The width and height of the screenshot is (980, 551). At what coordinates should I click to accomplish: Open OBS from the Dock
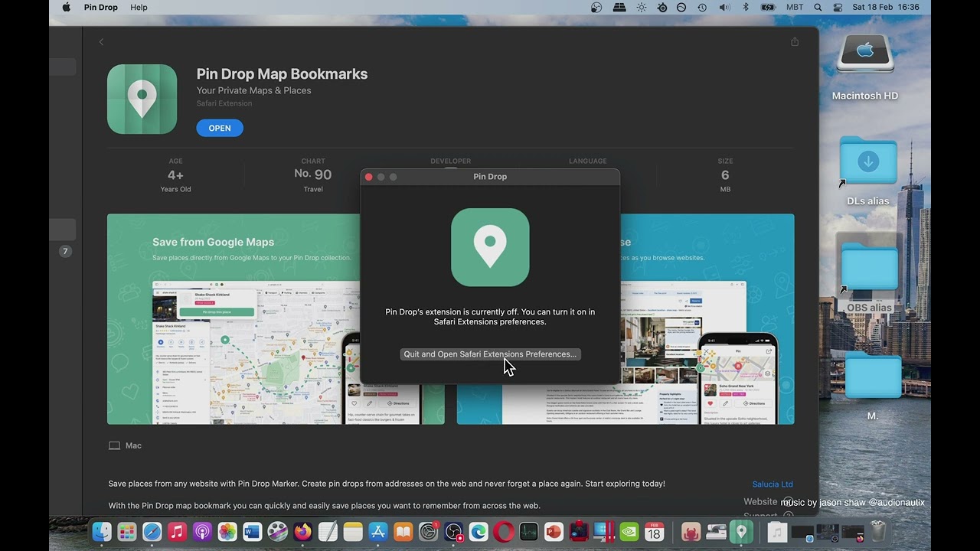454,532
